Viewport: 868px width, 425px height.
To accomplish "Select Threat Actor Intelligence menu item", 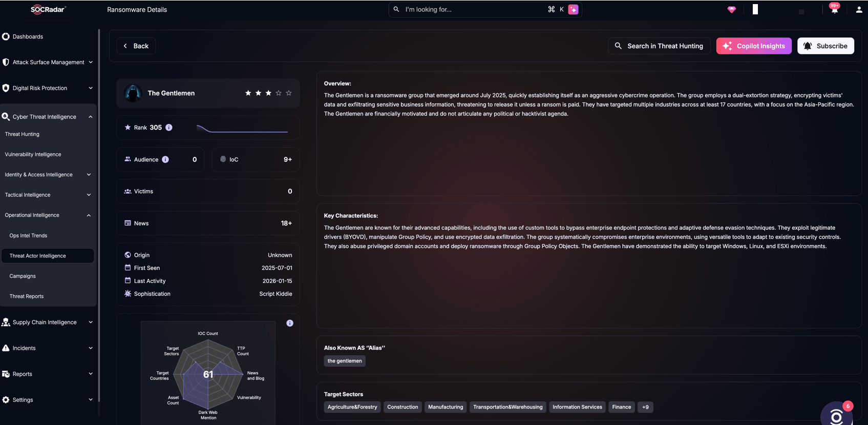I will pos(48,256).
